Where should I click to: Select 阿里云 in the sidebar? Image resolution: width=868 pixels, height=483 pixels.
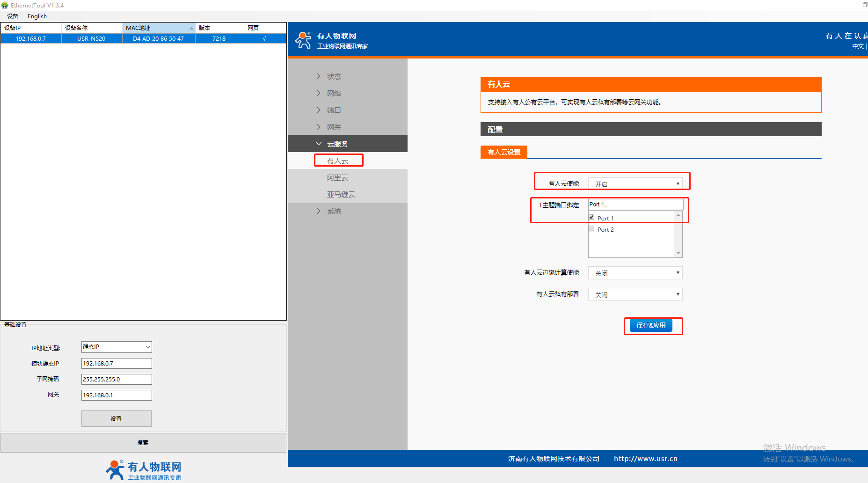[337, 177]
